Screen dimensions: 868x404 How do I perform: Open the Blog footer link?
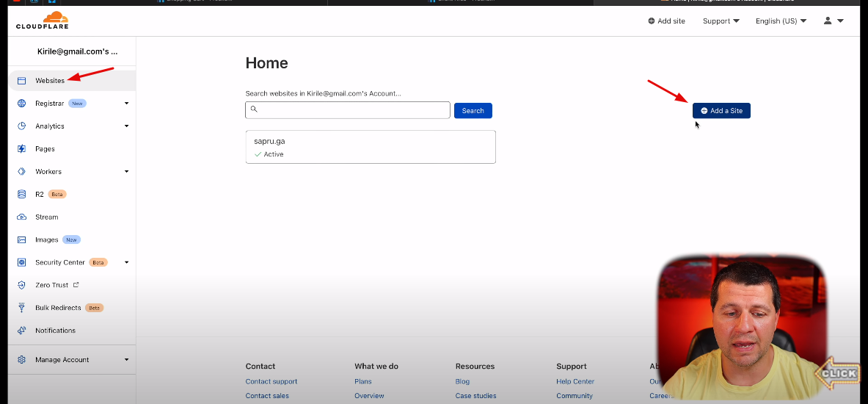(x=462, y=381)
